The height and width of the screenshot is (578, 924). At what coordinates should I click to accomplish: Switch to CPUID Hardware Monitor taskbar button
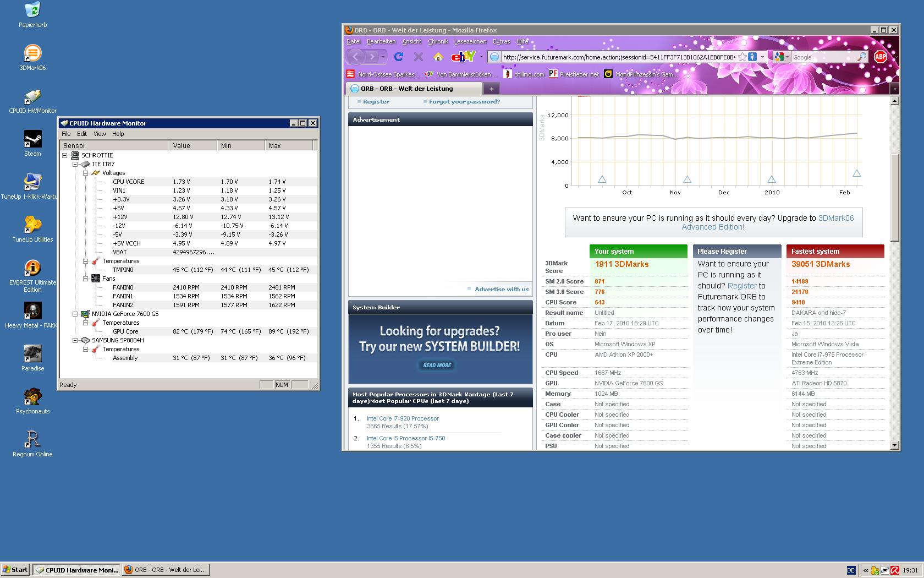point(76,570)
